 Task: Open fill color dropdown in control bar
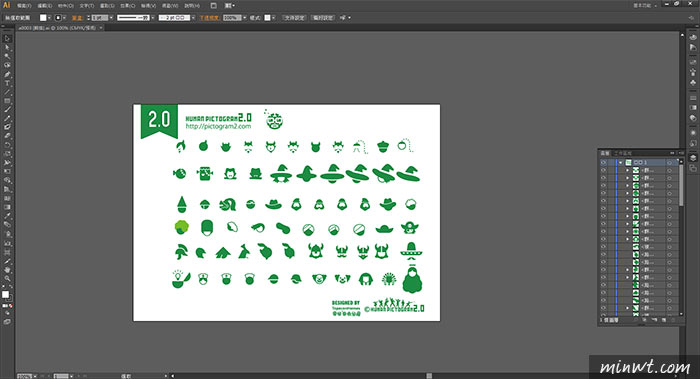tap(49, 18)
